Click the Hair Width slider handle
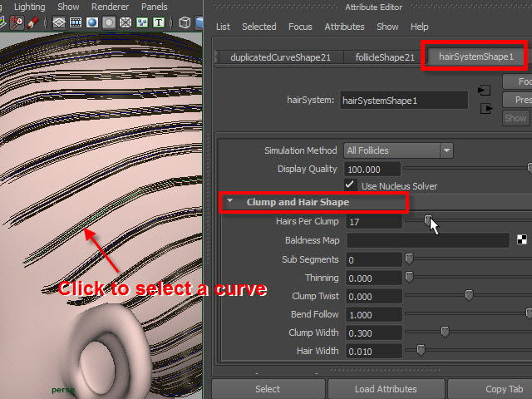 pos(421,350)
